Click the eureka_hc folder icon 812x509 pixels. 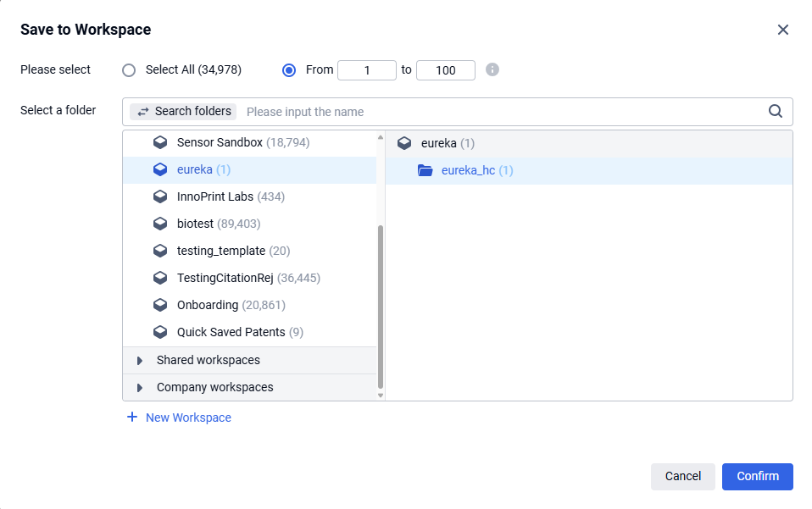pyautogui.click(x=425, y=170)
